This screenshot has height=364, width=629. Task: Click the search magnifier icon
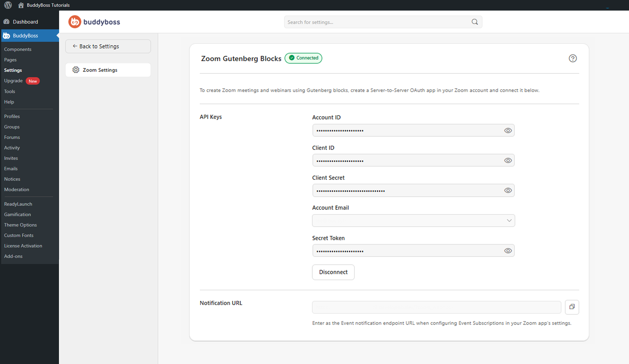click(x=475, y=22)
